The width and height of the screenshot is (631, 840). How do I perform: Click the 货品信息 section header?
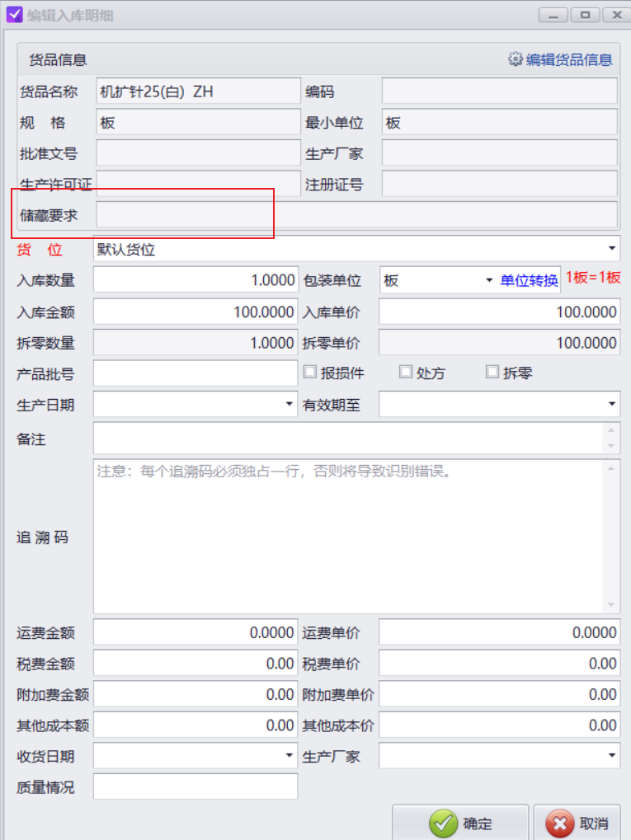[x=58, y=59]
